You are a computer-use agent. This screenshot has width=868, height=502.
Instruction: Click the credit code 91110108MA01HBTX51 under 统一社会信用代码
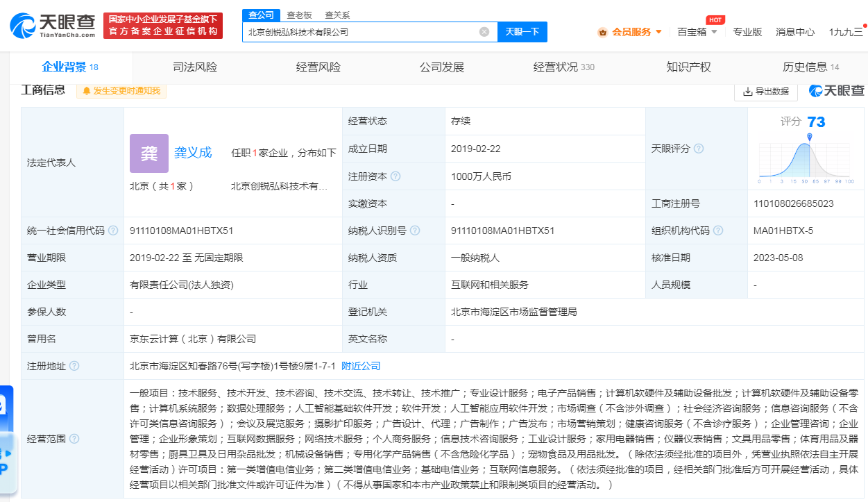(182, 231)
